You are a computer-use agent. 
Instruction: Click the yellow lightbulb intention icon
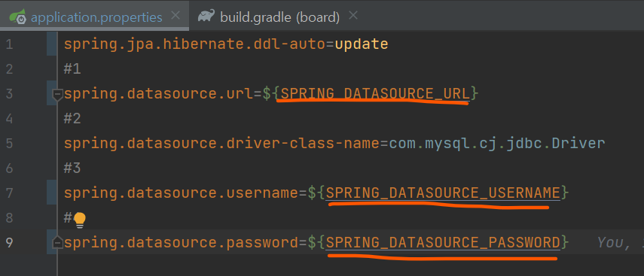coord(79,220)
